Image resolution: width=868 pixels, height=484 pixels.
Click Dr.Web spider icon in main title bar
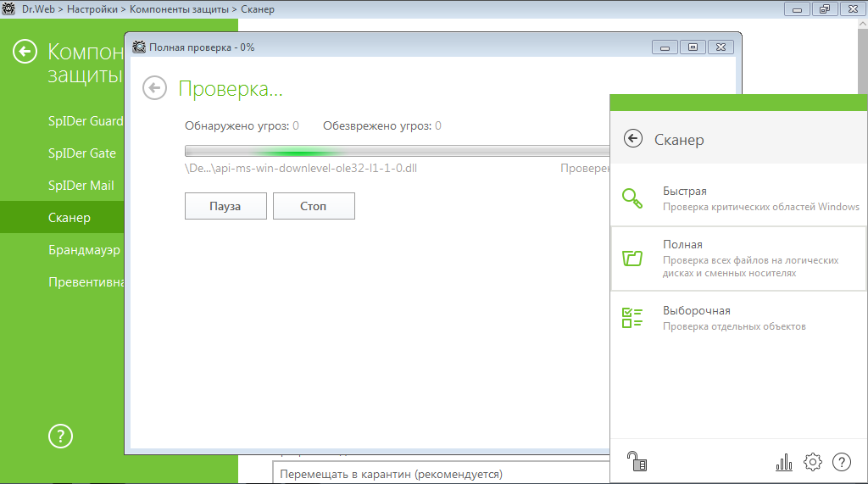pos(8,8)
